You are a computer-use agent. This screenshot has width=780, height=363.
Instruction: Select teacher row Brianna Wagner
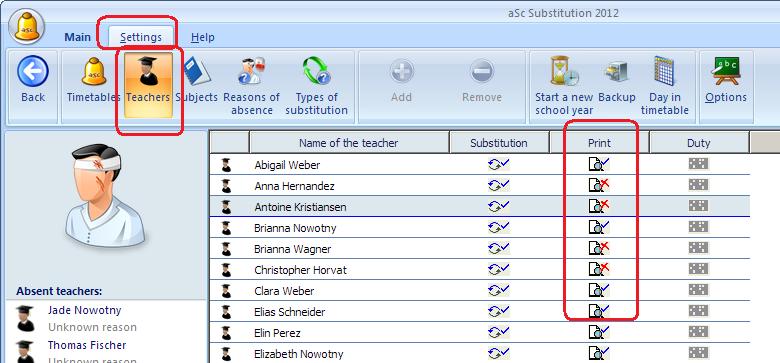(x=480, y=248)
